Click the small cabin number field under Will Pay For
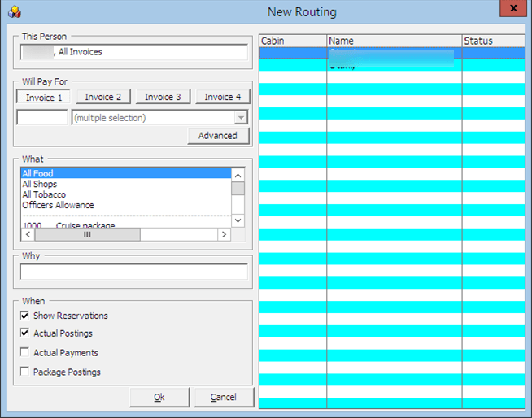 pyautogui.click(x=42, y=117)
